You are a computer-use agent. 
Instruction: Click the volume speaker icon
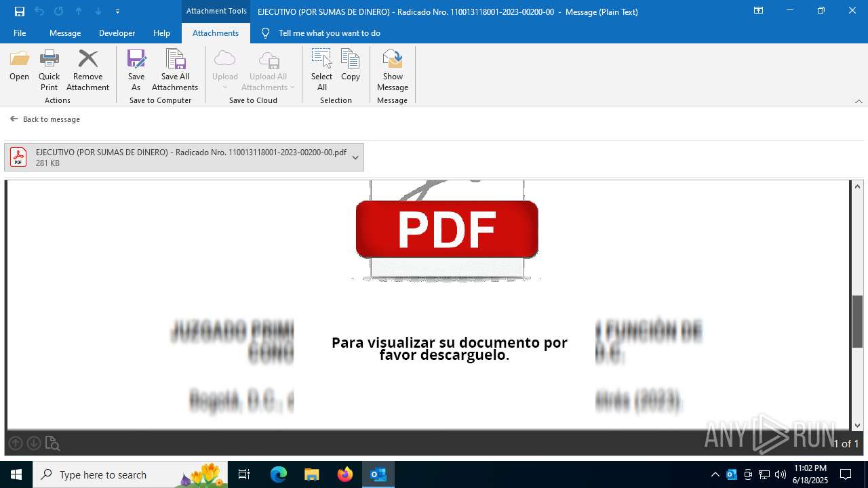pyautogui.click(x=781, y=474)
